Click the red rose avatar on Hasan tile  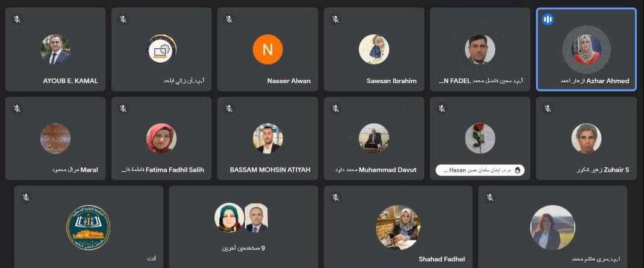click(480, 138)
